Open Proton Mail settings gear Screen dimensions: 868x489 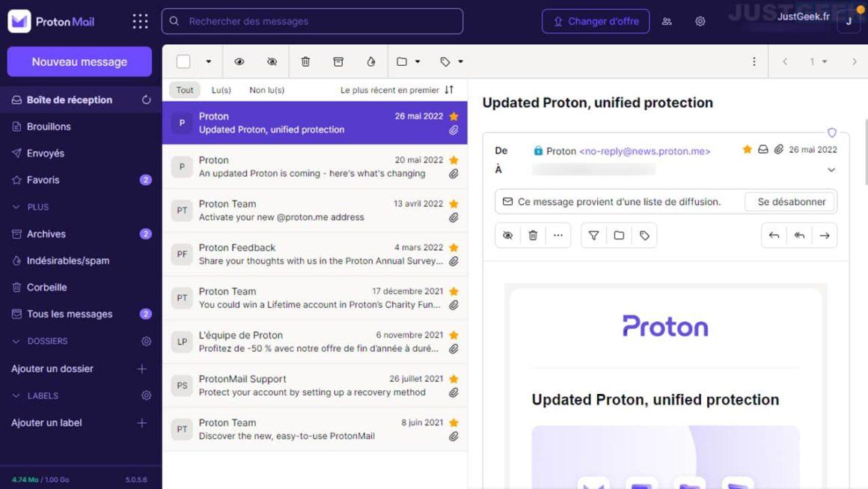[700, 21]
